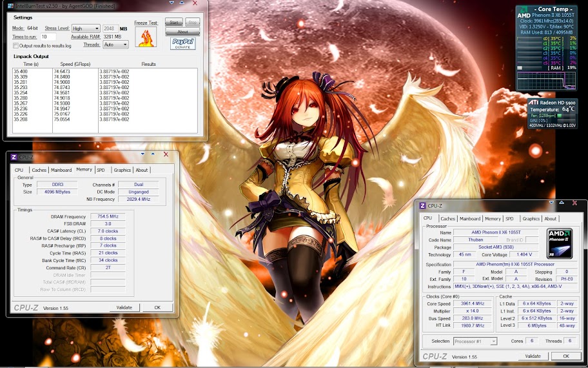Click the Core Temp load history graph
The height and width of the screenshot is (368, 588).
(545, 81)
